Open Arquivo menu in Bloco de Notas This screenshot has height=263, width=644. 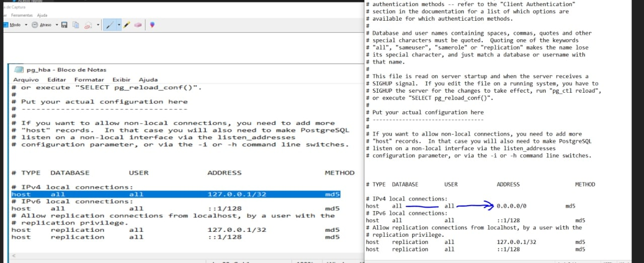(x=26, y=80)
